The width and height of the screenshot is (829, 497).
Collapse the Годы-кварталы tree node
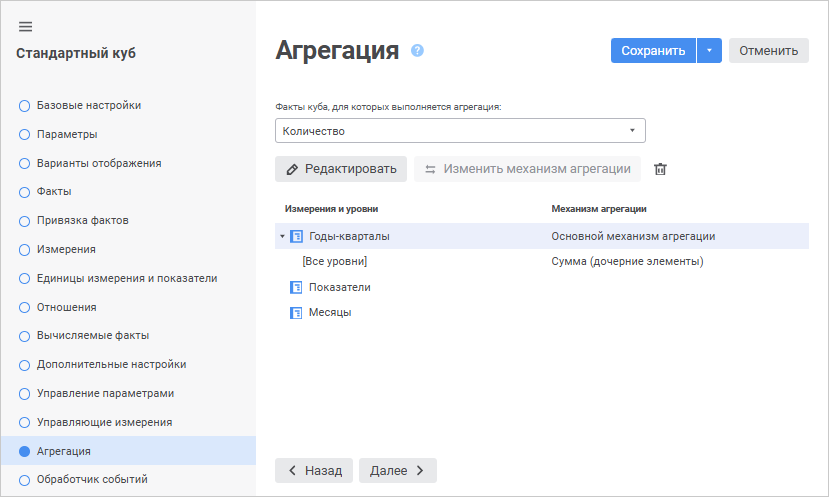click(282, 237)
